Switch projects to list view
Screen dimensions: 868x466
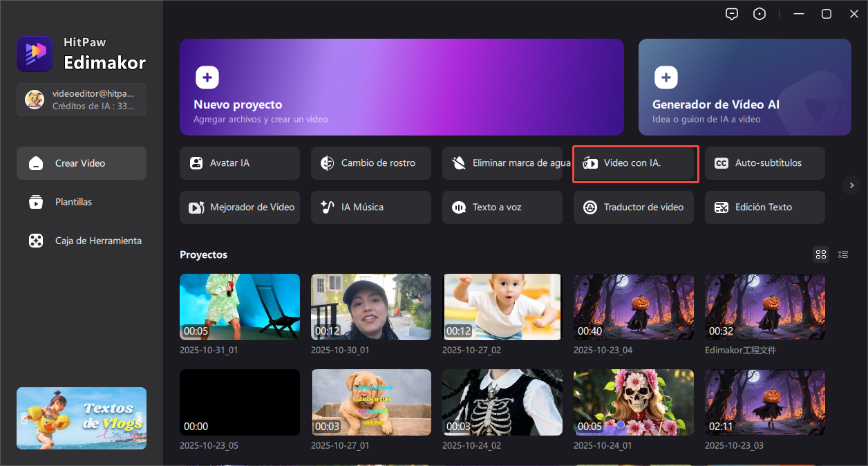point(843,254)
